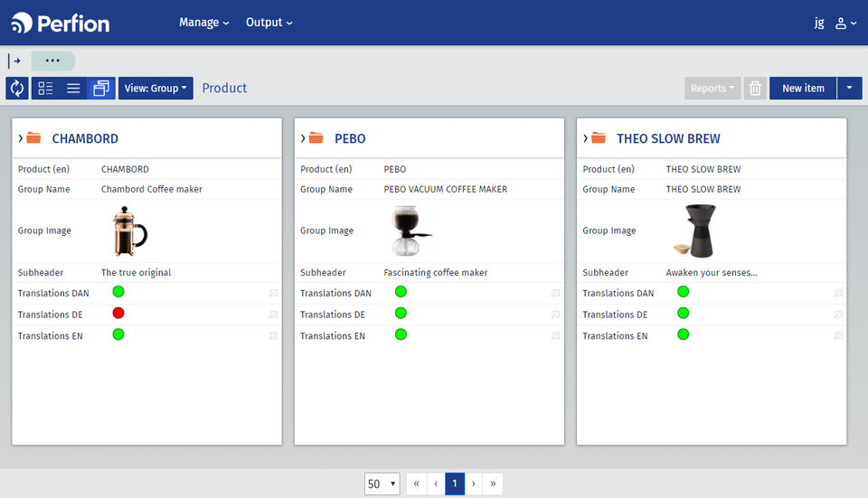The width and height of the screenshot is (868, 498).
Task: Click the Chambord coffee maker image
Action: [130, 230]
